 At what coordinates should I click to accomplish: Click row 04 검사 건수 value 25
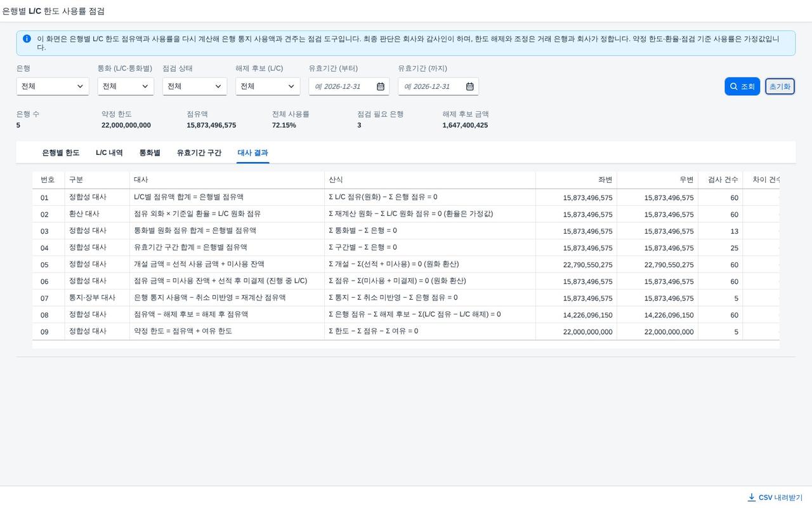[x=734, y=248]
